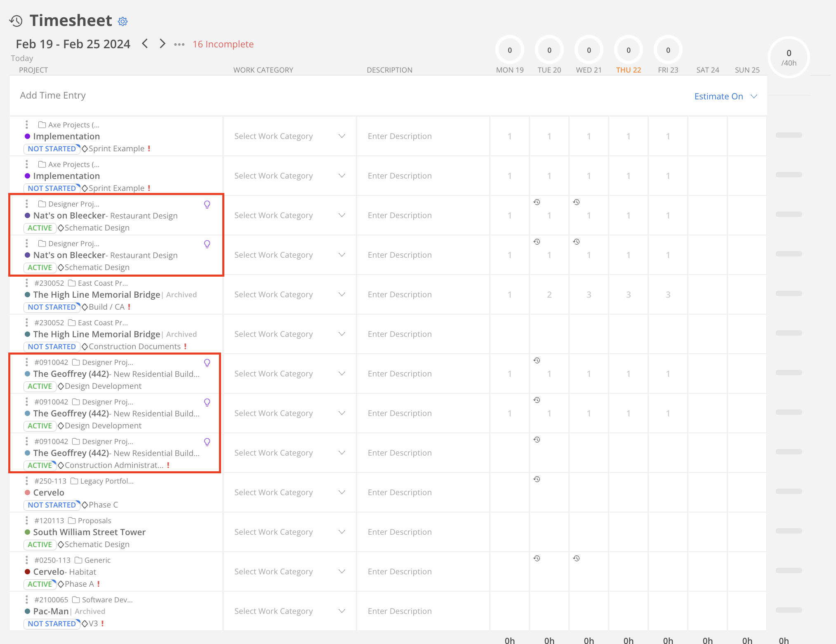
Task: Expand the Estimate On dropdown
Action: tap(726, 96)
